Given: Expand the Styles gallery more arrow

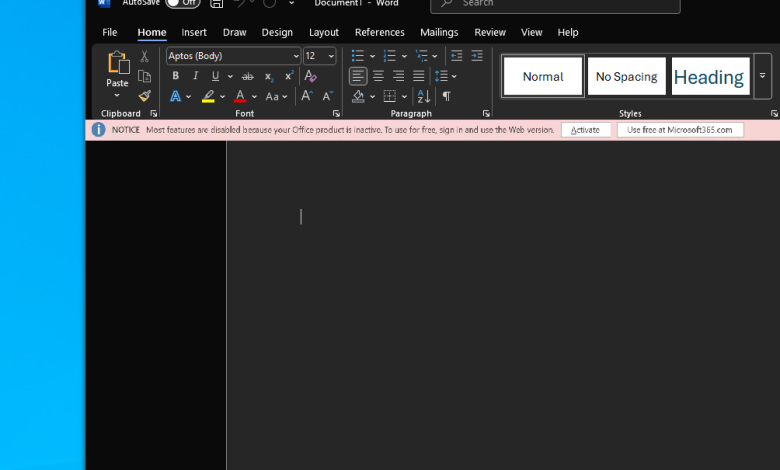Looking at the screenshot, I should (762, 76).
